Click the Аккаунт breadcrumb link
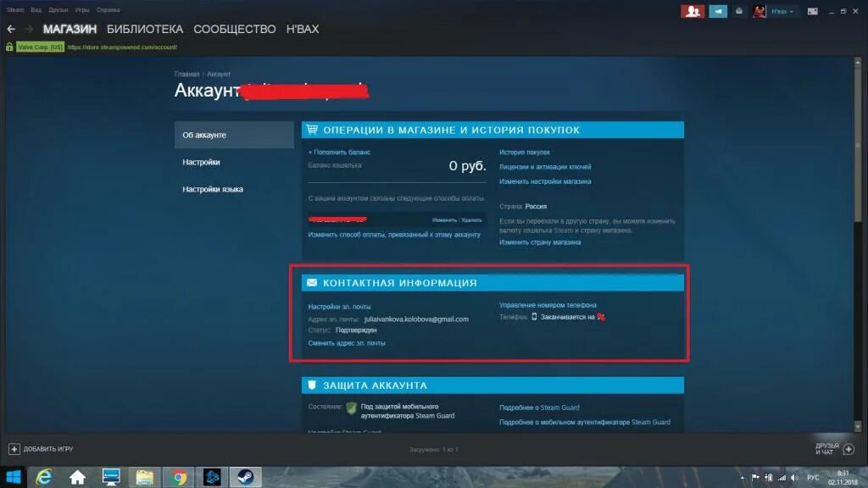868x488 pixels. click(x=219, y=74)
